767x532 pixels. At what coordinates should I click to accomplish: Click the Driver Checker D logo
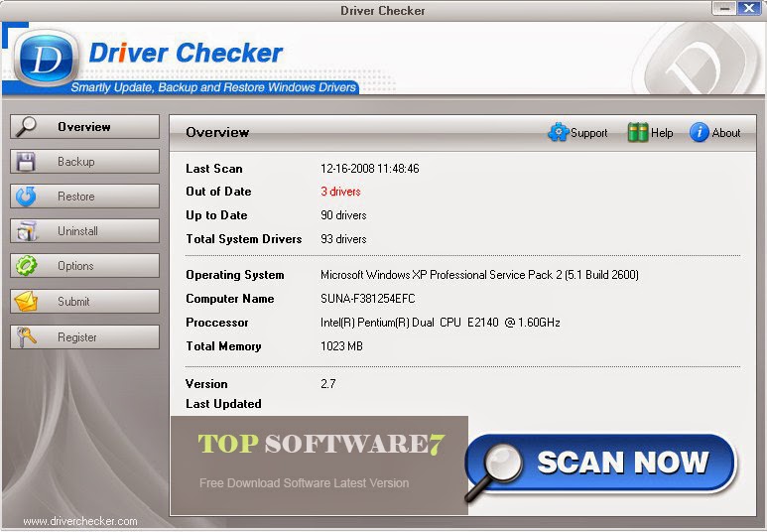47,58
